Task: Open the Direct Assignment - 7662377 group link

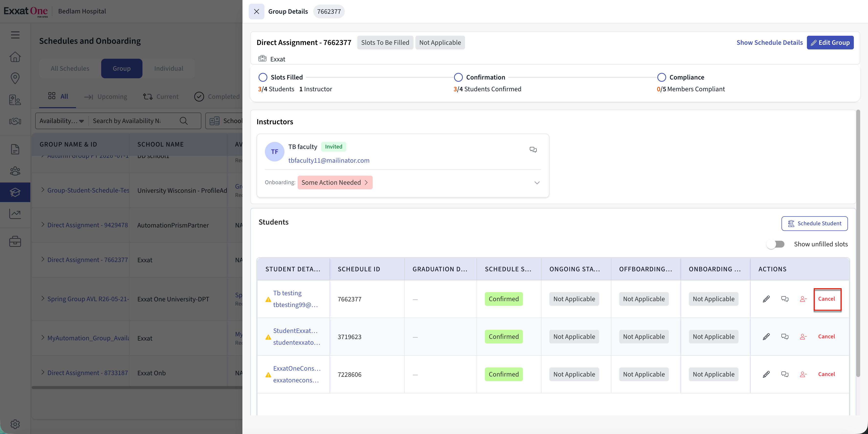Action: pyautogui.click(x=88, y=260)
